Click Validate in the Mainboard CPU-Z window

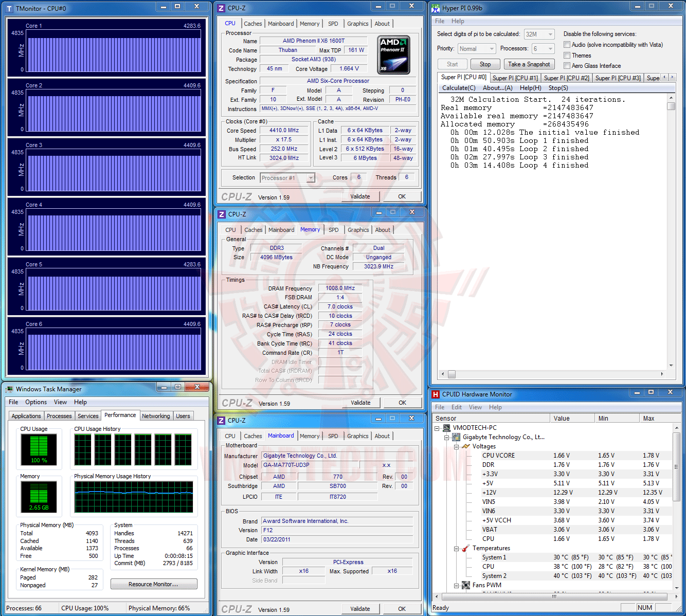pos(360,609)
